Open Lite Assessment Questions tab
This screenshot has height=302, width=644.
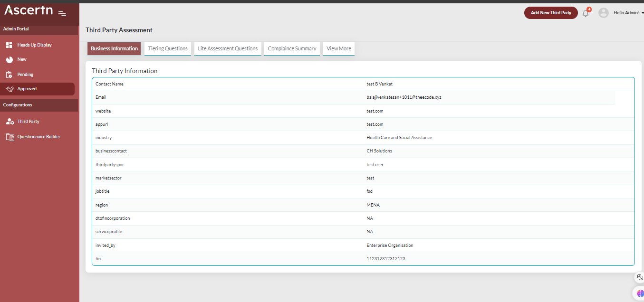[228, 48]
